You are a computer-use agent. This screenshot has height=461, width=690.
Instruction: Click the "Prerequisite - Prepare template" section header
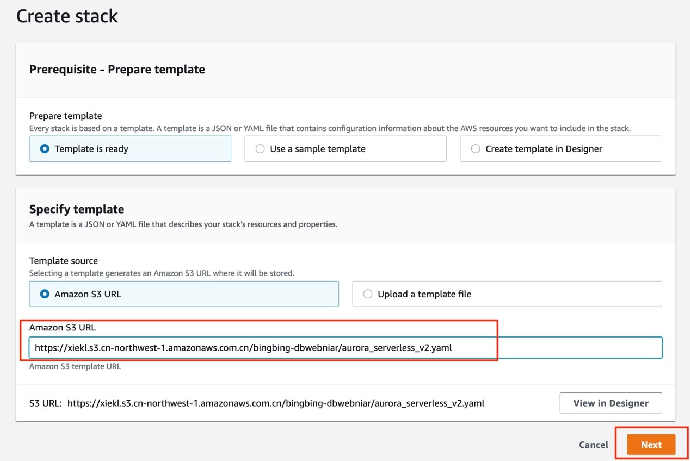point(117,69)
